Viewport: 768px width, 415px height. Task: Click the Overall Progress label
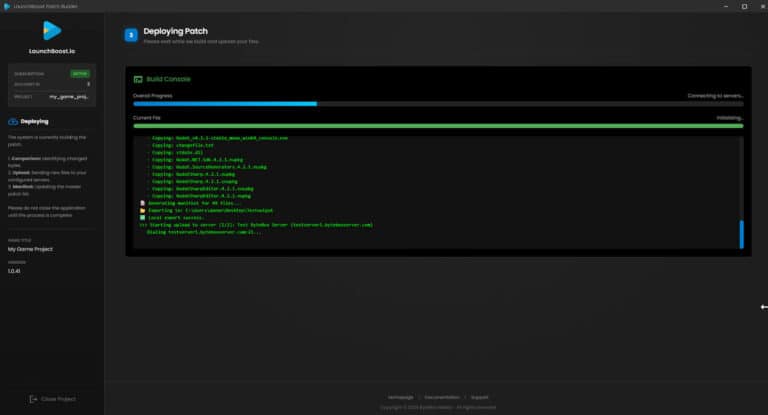pyautogui.click(x=153, y=96)
